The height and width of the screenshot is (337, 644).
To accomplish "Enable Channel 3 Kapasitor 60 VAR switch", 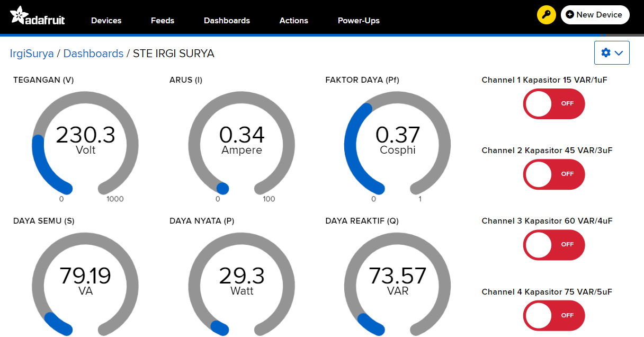I will 554,245.
